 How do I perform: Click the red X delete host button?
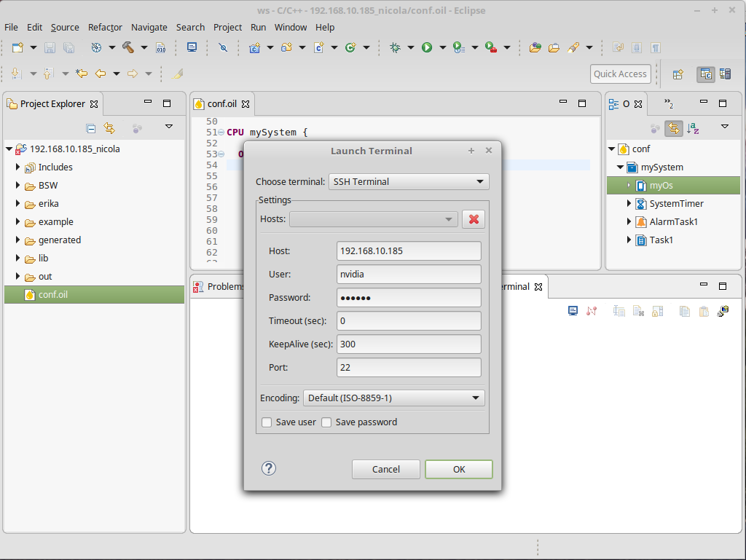pos(474,219)
